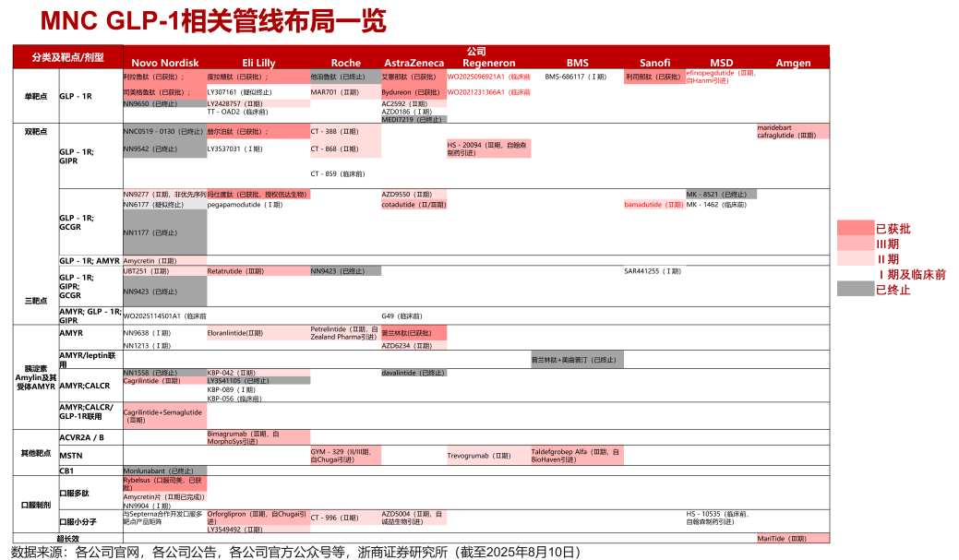Click the MEDI7219 (已终止) cell
The height and width of the screenshot is (560, 959).
point(414,119)
